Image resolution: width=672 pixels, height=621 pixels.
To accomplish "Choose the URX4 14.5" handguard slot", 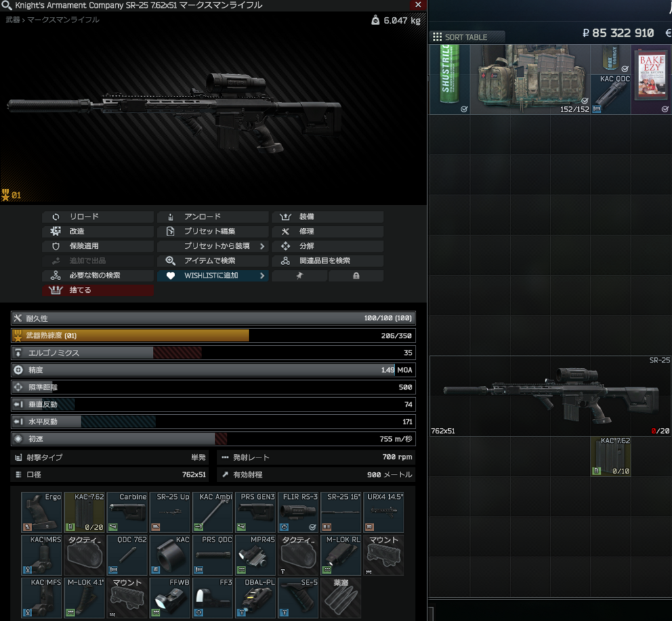I will coord(384,512).
